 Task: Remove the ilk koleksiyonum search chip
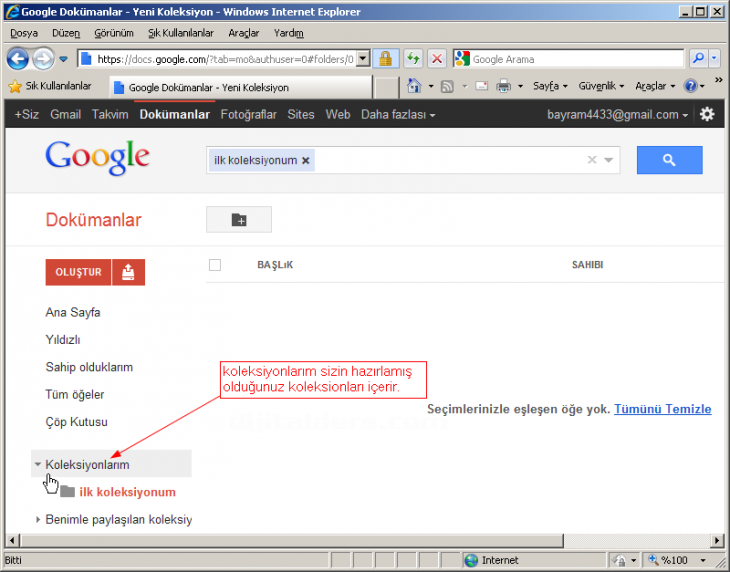[x=305, y=161]
